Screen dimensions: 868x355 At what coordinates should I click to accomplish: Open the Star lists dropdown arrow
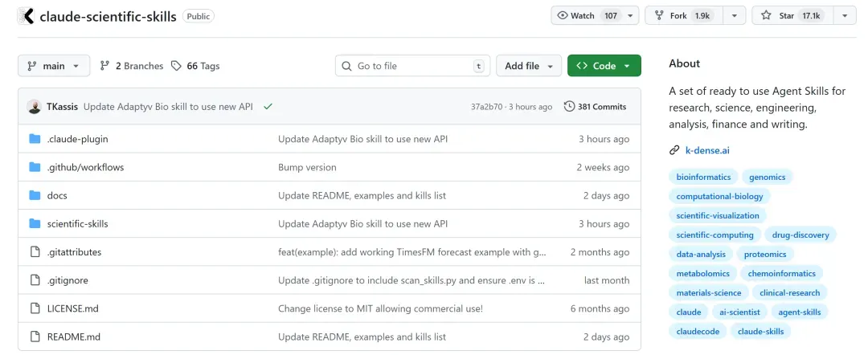(845, 15)
